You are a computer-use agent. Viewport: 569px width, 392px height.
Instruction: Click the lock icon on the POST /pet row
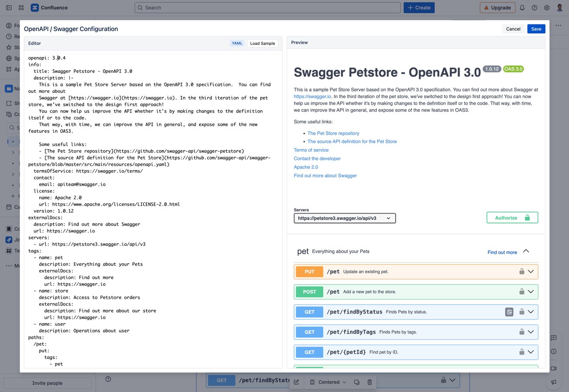[x=521, y=291]
